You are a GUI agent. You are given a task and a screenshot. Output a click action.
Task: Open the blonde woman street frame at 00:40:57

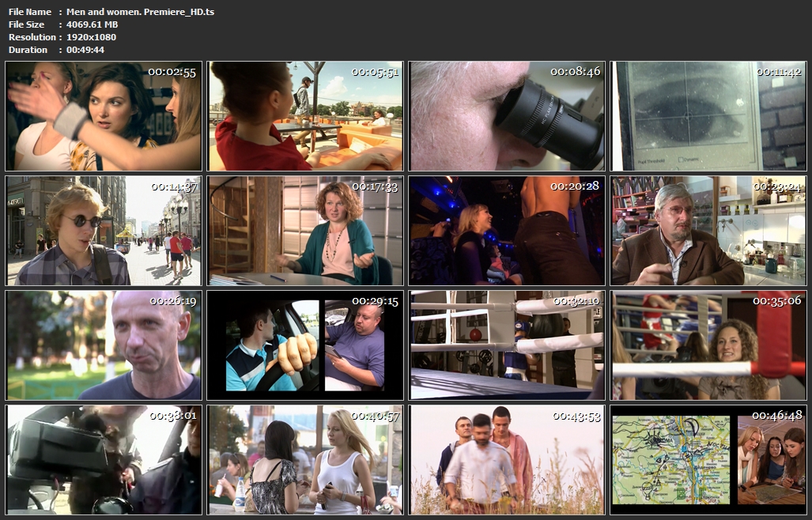click(305, 460)
